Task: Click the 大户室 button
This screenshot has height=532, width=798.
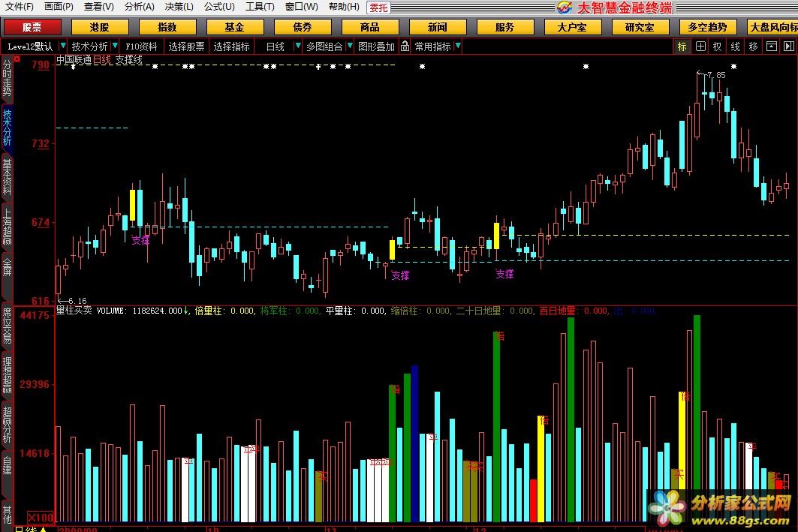Action: point(572,27)
